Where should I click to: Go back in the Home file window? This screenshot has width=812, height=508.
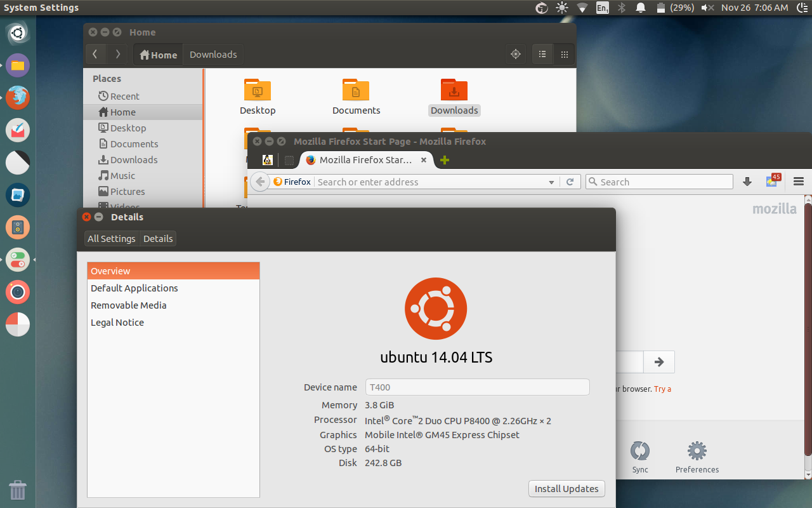(x=95, y=55)
